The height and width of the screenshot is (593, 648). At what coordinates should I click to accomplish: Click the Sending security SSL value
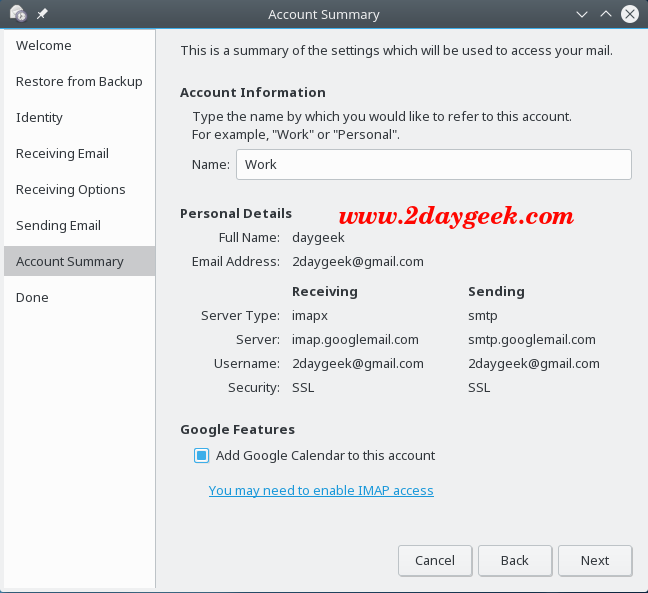pos(479,388)
